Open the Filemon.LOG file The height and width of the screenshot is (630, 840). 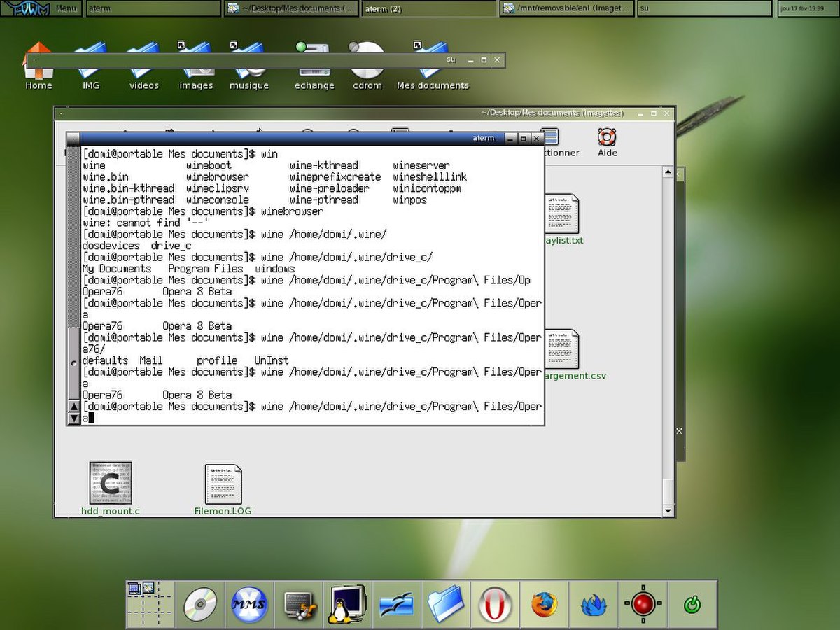point(223,489)
